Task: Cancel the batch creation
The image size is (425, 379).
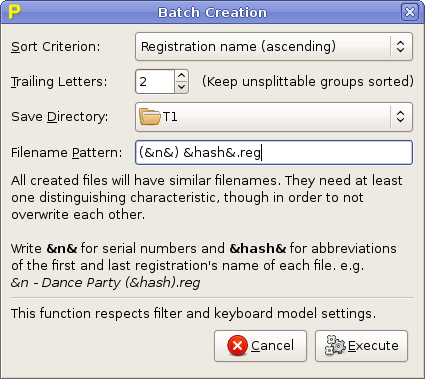Action: [260, 346]
